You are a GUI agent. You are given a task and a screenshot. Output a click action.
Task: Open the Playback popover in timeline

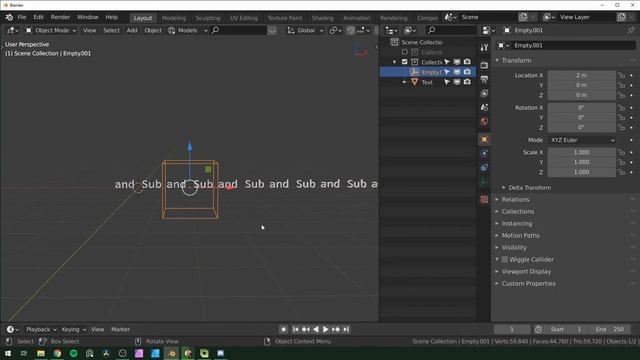coord(41,329)
